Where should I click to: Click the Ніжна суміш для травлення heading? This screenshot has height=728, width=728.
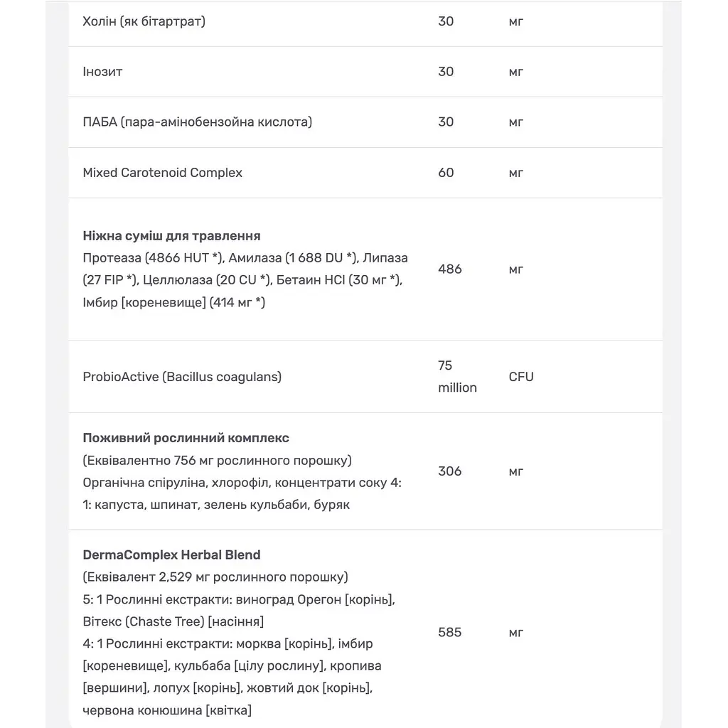171,236
